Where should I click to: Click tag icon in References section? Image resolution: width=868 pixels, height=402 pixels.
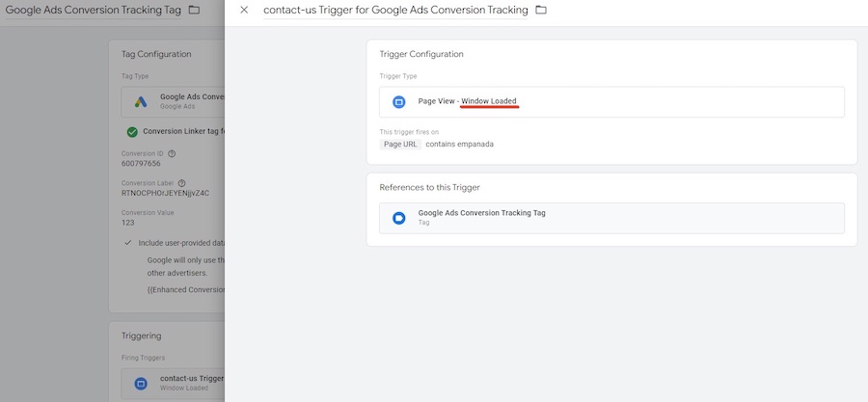point(398,218)
